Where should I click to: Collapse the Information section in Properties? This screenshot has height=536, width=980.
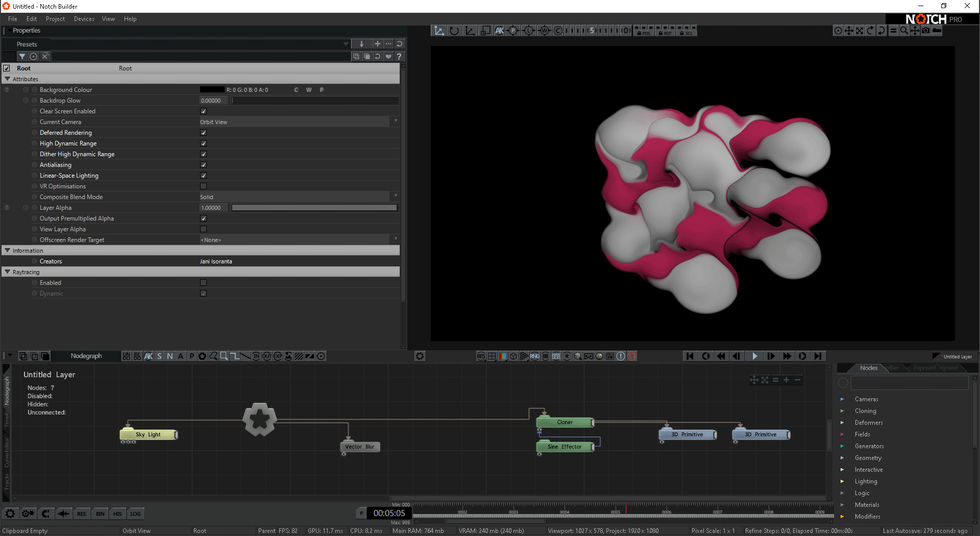7,250
